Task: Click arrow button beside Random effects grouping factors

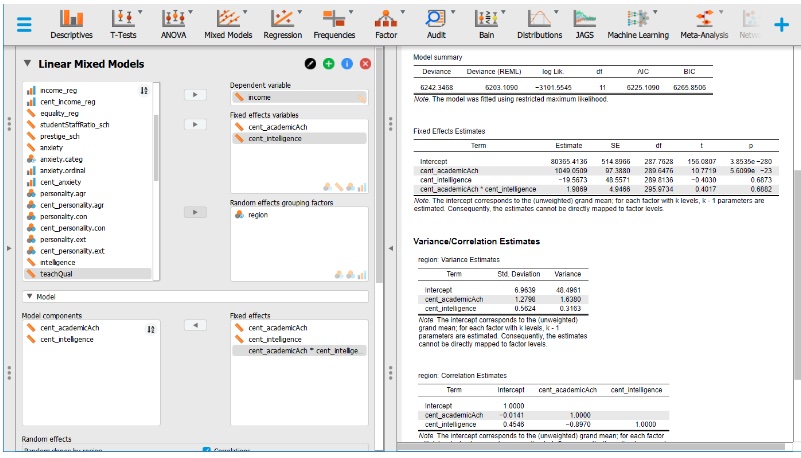Action: [x=195, y=212]
